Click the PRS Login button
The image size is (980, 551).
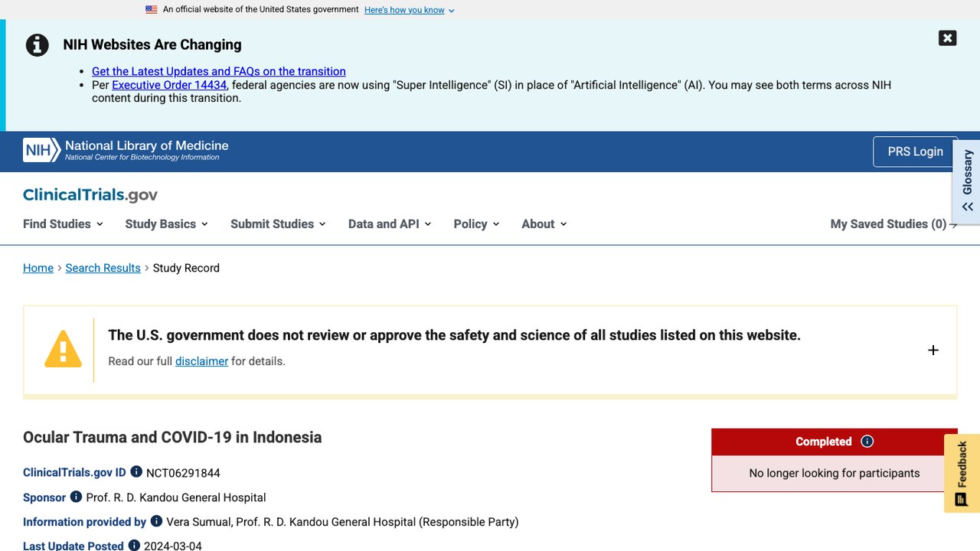pos(915,152)
